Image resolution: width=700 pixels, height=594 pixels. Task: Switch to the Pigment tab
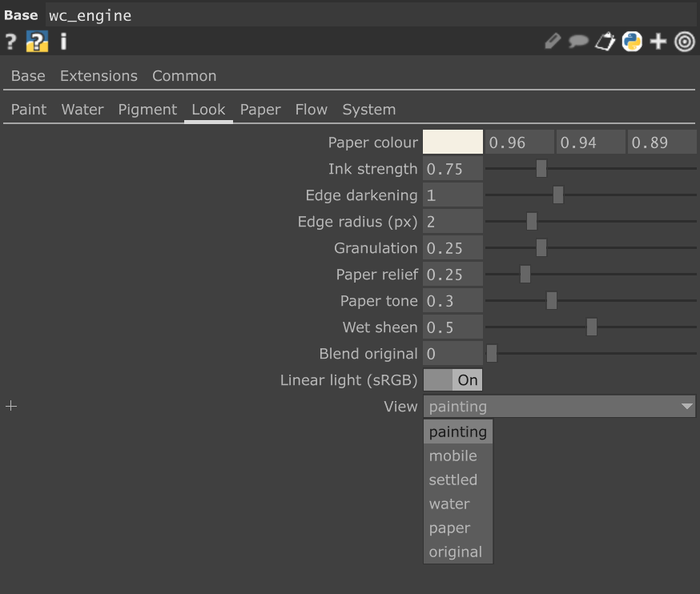point(147,110)
